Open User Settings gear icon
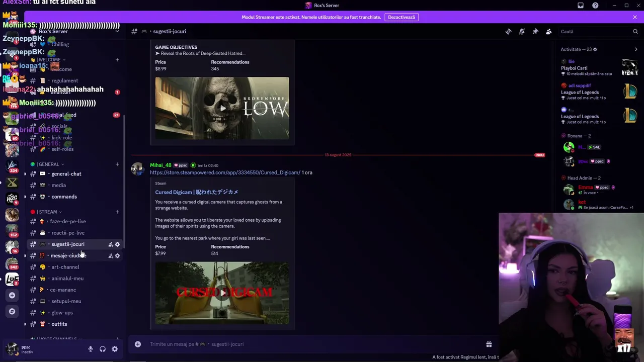Image resolution: width=644 pixels, height=362 pixels. [x=115, y=349]
